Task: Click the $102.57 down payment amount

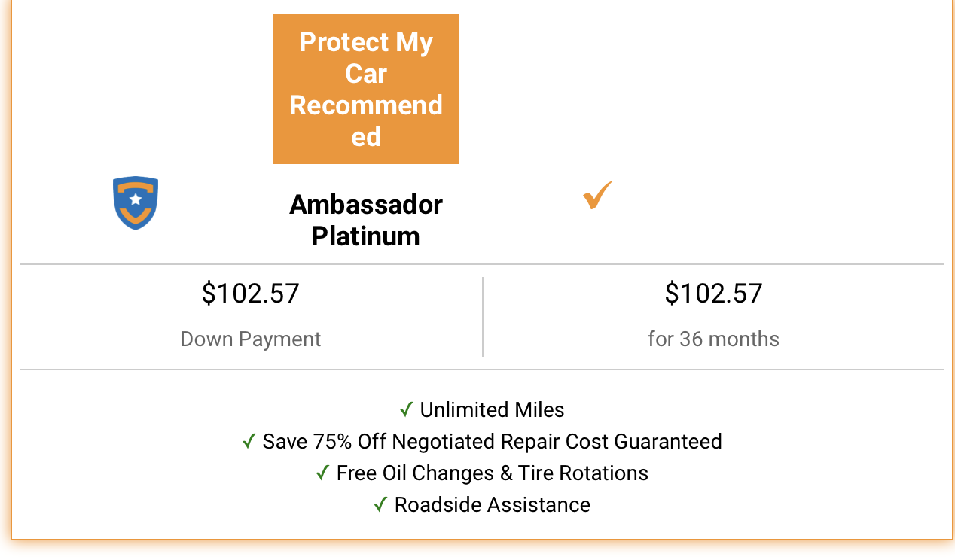Action: tap(250, 293)
